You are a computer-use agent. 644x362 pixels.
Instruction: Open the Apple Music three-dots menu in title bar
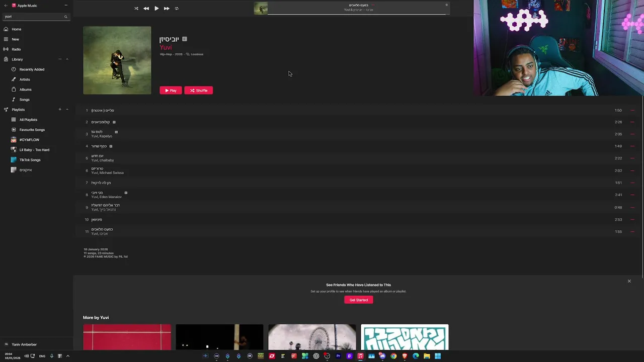66,6
